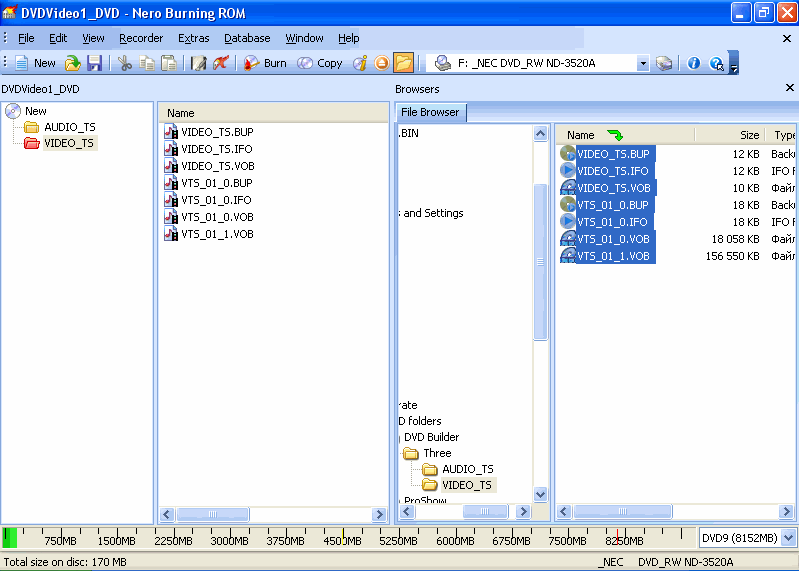Click VIDEO_TS.IFO file icon in file browser
799x571 pixels.
(x=568, y=171)
